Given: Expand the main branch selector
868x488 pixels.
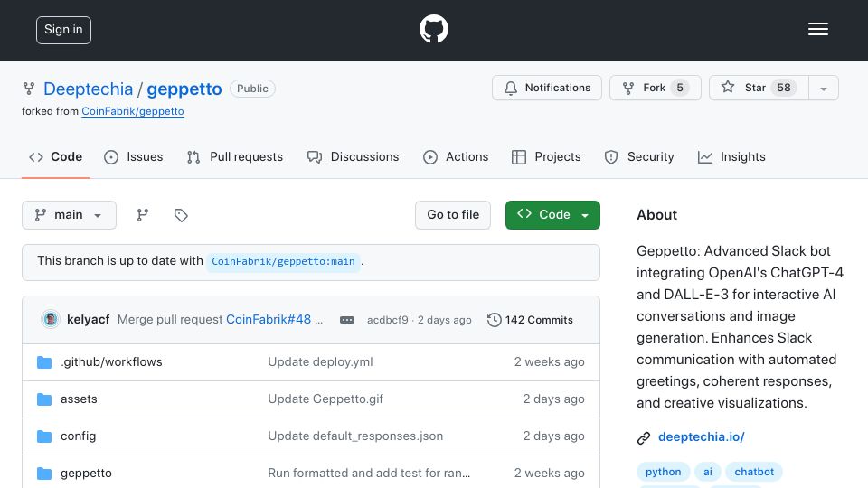Looking at the screenshot, I should pos(70,215).
